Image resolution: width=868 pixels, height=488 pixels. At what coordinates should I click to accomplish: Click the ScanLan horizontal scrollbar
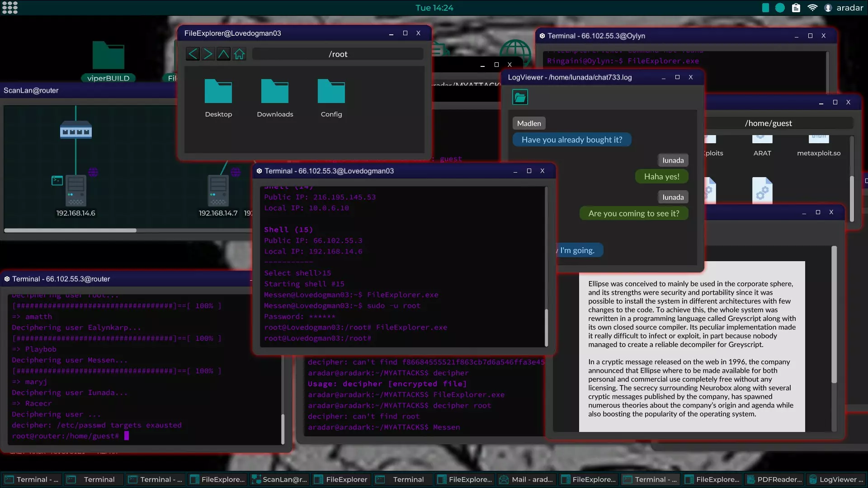[70, 230]
